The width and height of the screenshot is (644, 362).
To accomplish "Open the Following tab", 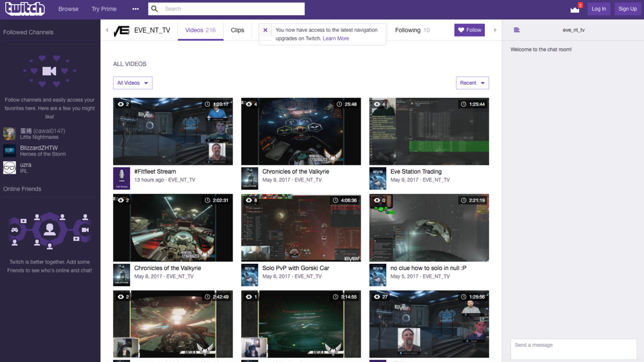I will coord(413,30).
